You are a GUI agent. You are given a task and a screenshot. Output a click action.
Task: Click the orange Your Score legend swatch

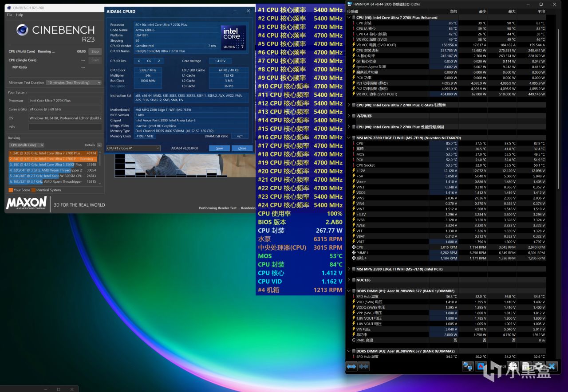[11, 190]
